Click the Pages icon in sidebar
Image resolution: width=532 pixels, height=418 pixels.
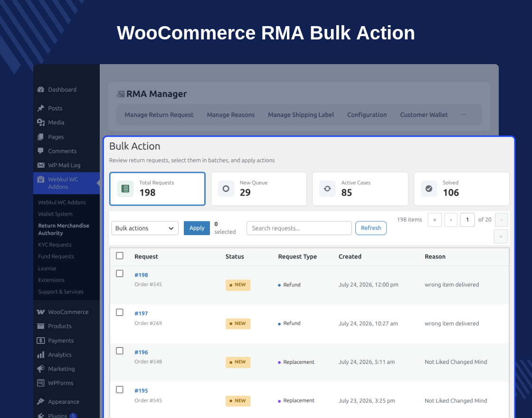click(x=41, y=137)
